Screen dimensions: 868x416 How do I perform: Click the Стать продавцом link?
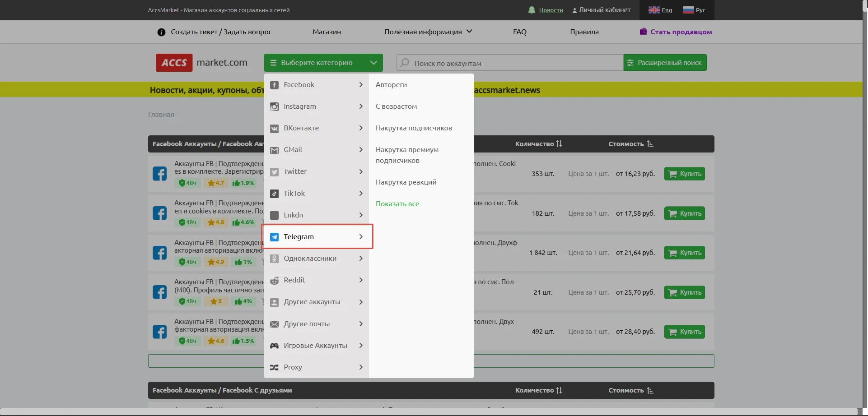(681, 32)
